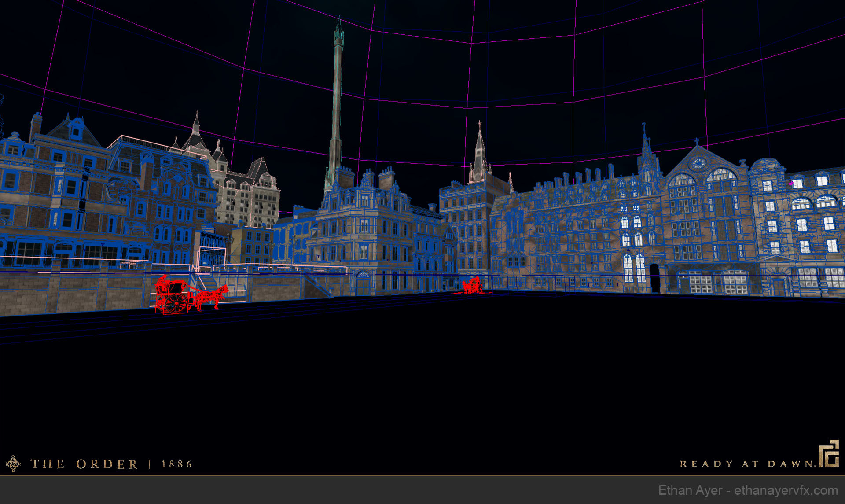Click the small distant red carriage wireframe
This screenshot has height=504, width=845.
472,285
